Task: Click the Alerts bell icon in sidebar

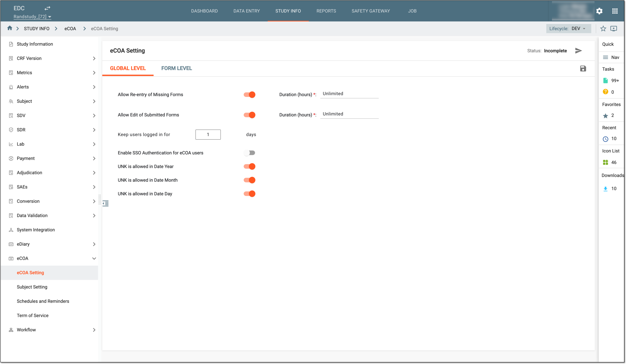Action: coord(11,87)
